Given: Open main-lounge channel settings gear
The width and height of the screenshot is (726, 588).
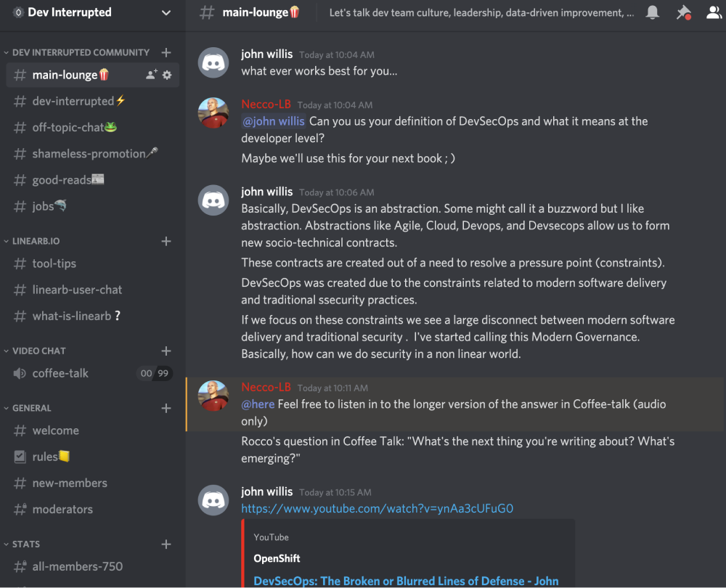Looking at the screenshot, I should coord(167,75).
